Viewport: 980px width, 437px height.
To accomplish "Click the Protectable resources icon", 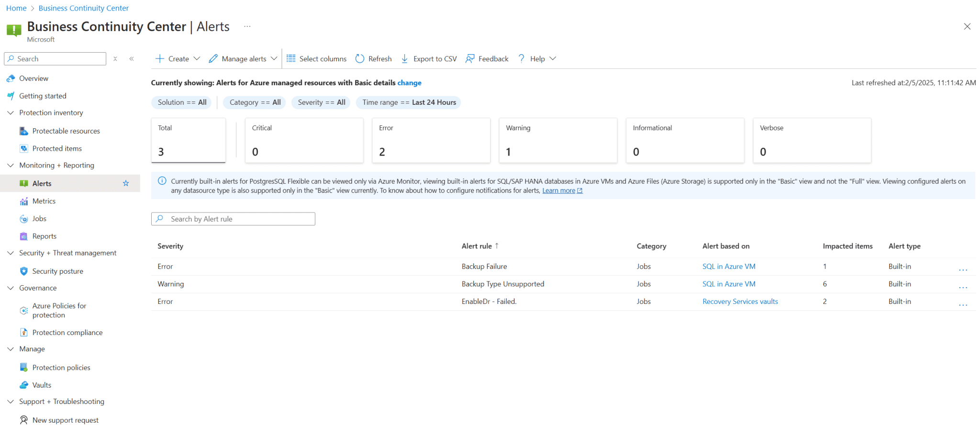I will point(24,130).
